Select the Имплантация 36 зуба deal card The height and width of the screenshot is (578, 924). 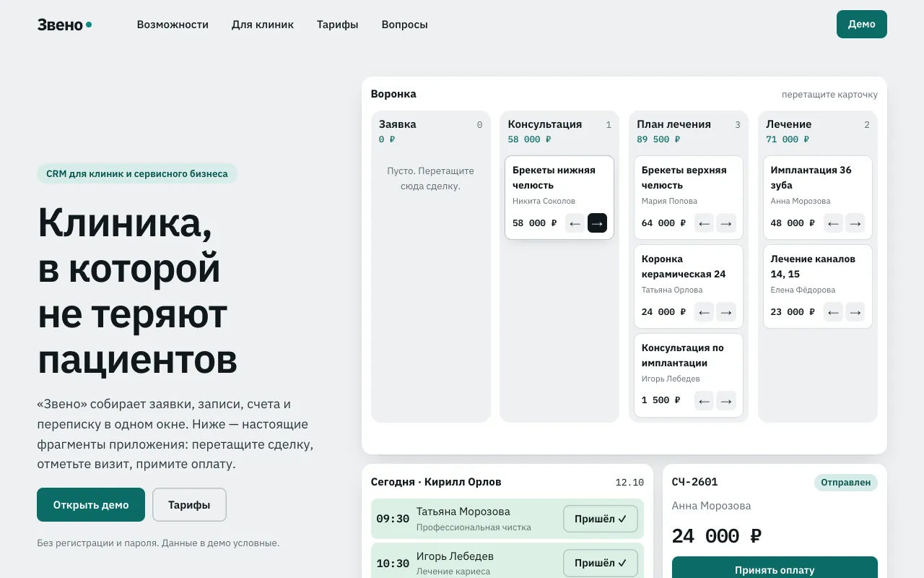tap(818, 197)
